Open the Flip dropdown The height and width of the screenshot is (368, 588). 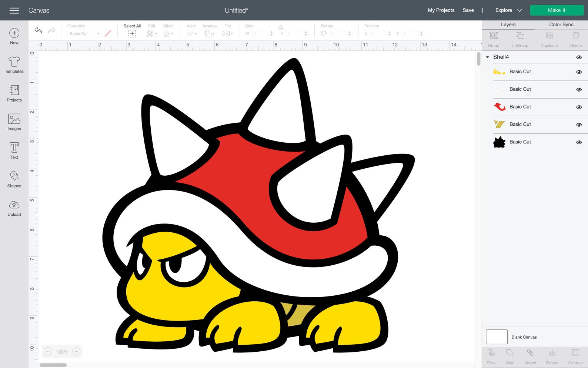click(x=228, y=34)
